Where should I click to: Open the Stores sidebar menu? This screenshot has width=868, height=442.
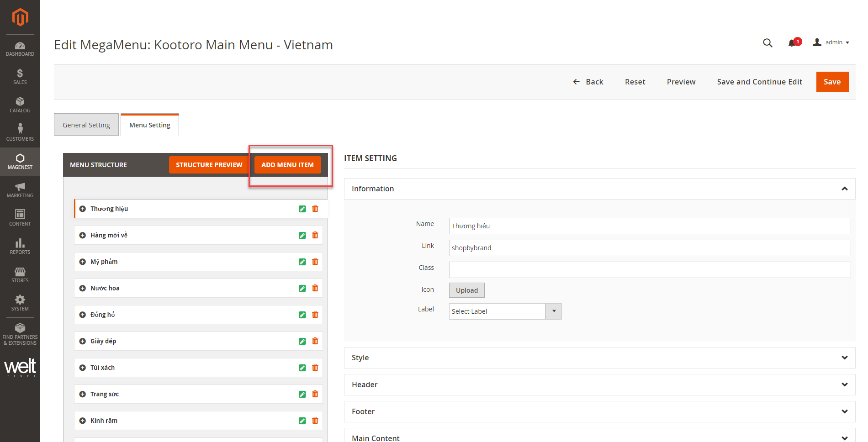click(x=20, y=275)
